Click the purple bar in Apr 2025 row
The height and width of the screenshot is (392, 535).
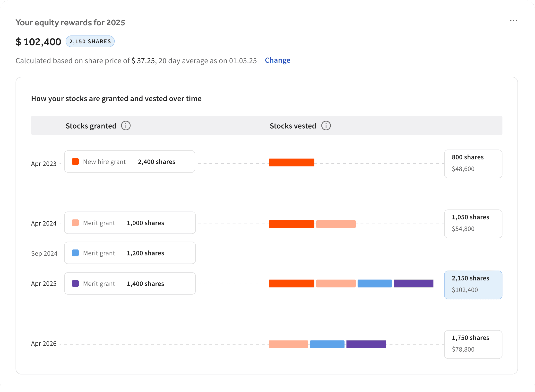tap(414, 284)
